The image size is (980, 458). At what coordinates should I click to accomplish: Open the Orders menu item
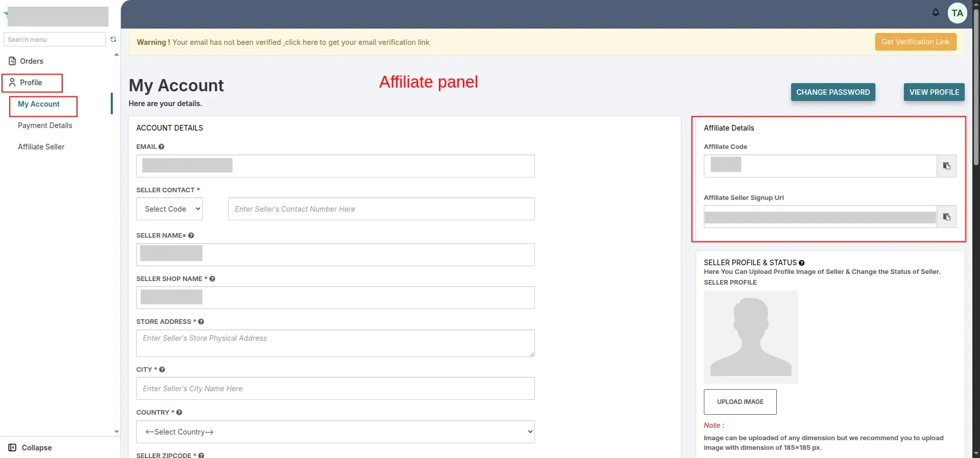[x=32, y=61]
